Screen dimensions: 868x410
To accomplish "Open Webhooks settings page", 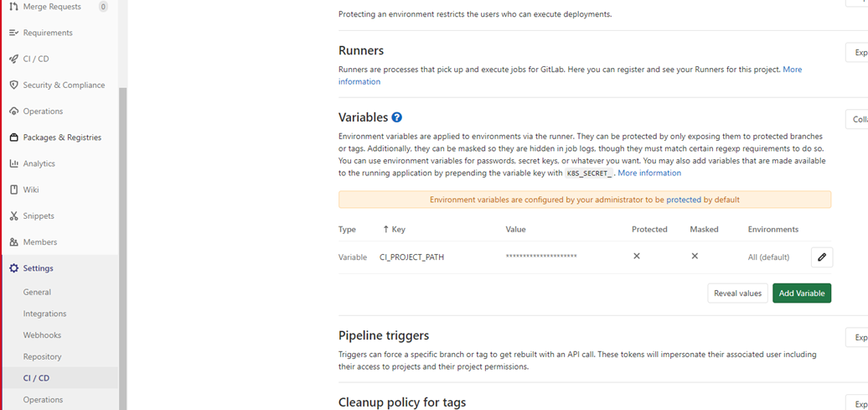I will tap(42, 335).
